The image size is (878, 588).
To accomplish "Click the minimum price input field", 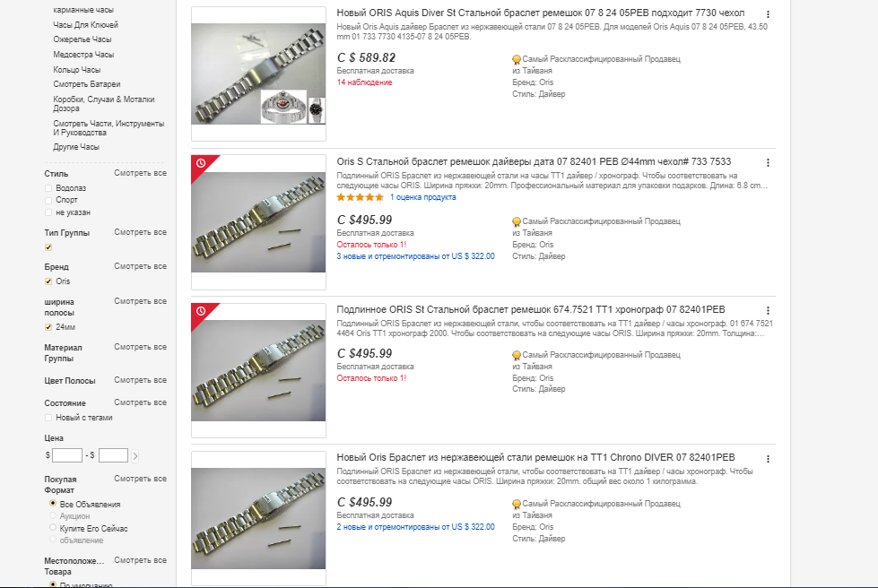I will coord(67,455).
